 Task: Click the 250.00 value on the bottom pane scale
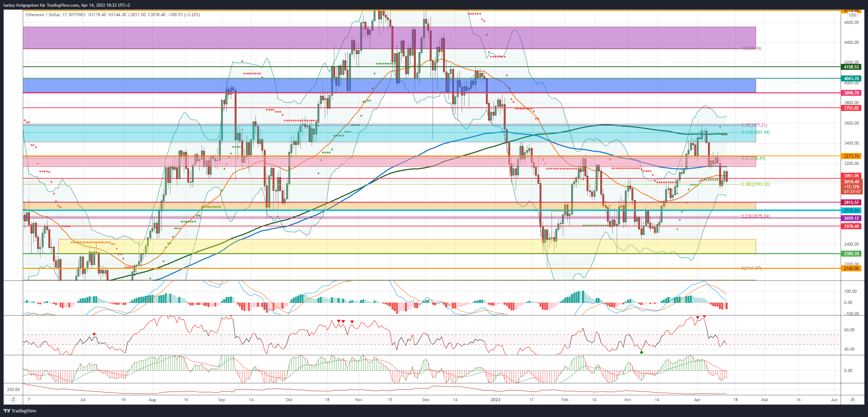pyautogui.click(x=13, y=390)
